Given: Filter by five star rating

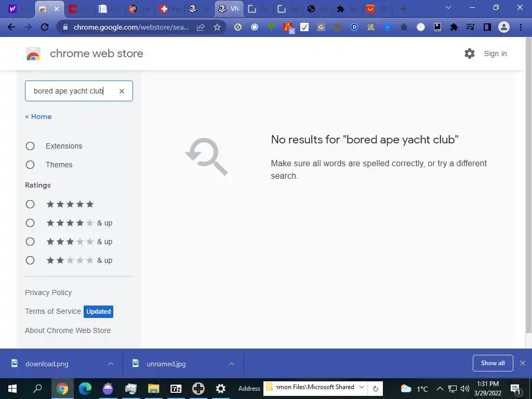Looking at the screenshot, I should point(30,204).
